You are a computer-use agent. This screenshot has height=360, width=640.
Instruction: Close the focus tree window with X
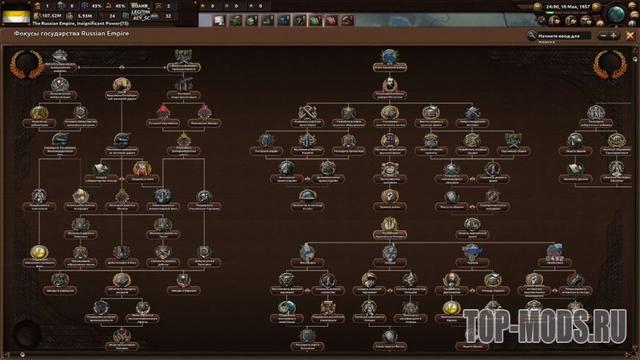(630, 36)
